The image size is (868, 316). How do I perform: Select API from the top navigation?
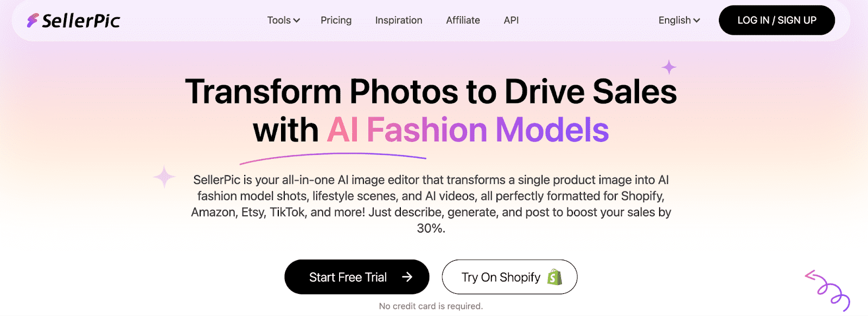coord(510,20)
